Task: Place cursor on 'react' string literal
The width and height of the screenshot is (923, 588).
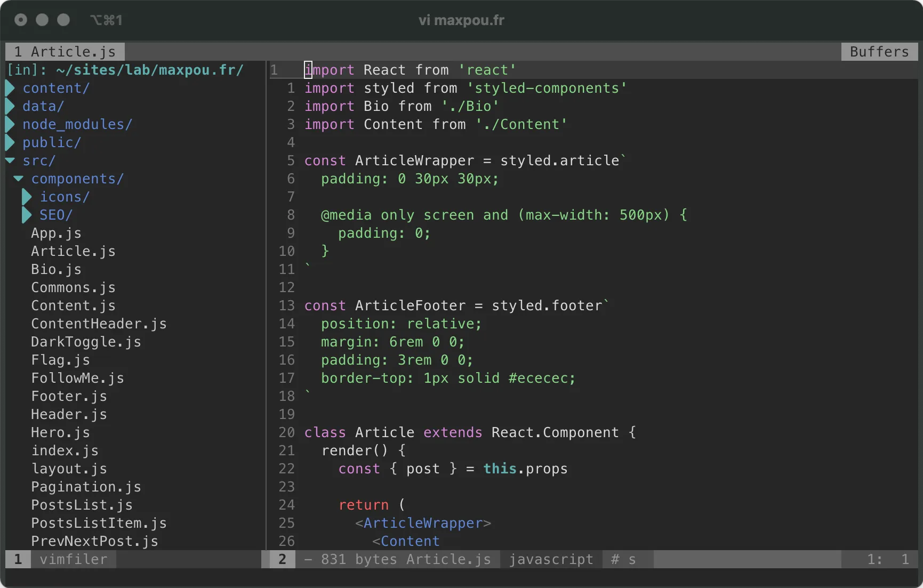Action: pyautogui.click(x=487, y=70)
